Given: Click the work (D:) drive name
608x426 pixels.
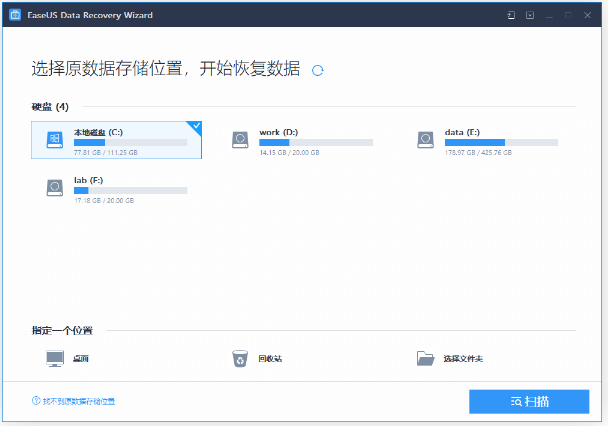Looking at the screenshot, I should click(x=279, y=132).
